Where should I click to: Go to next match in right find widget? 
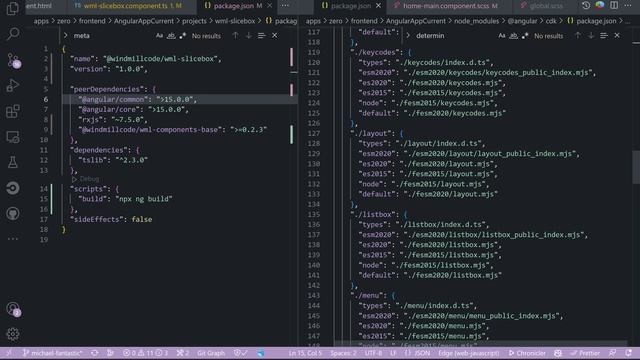[591, 36]
